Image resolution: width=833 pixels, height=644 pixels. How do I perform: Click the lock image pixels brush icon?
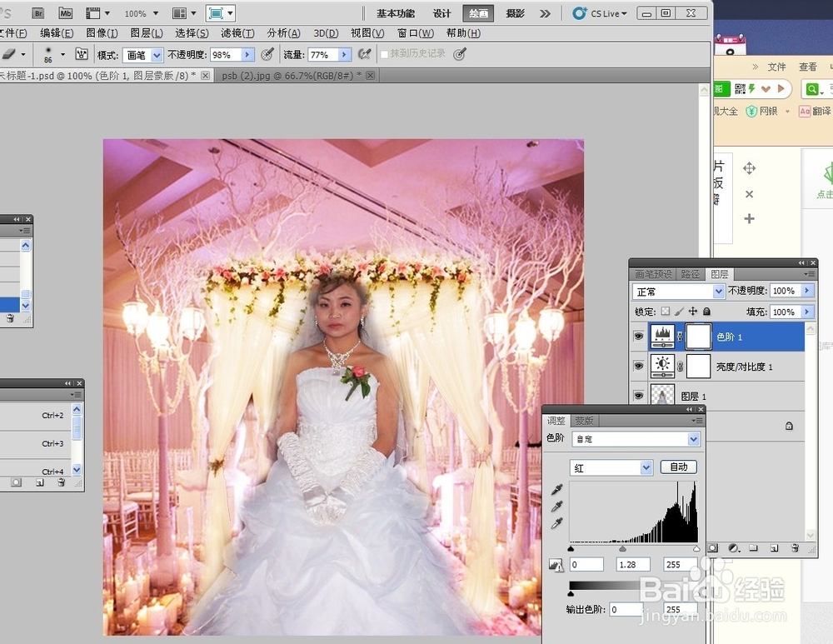pos(679,312)
